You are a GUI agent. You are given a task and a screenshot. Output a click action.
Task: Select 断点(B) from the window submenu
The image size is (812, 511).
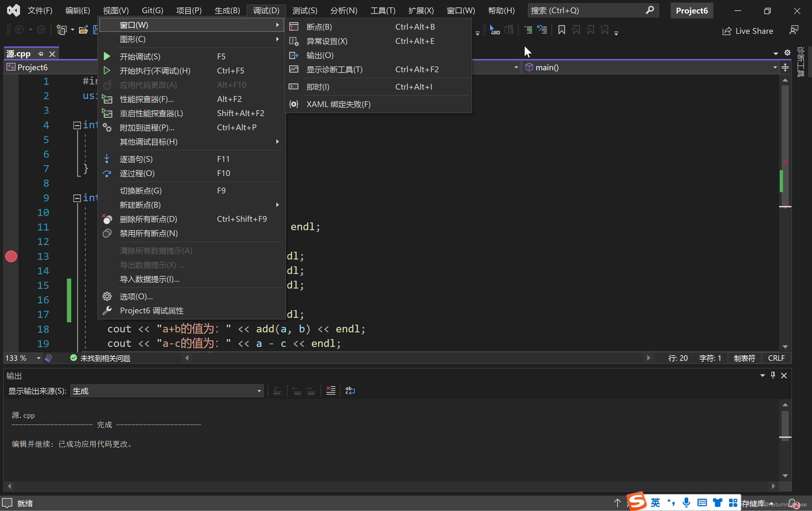[x=319, y=27]
